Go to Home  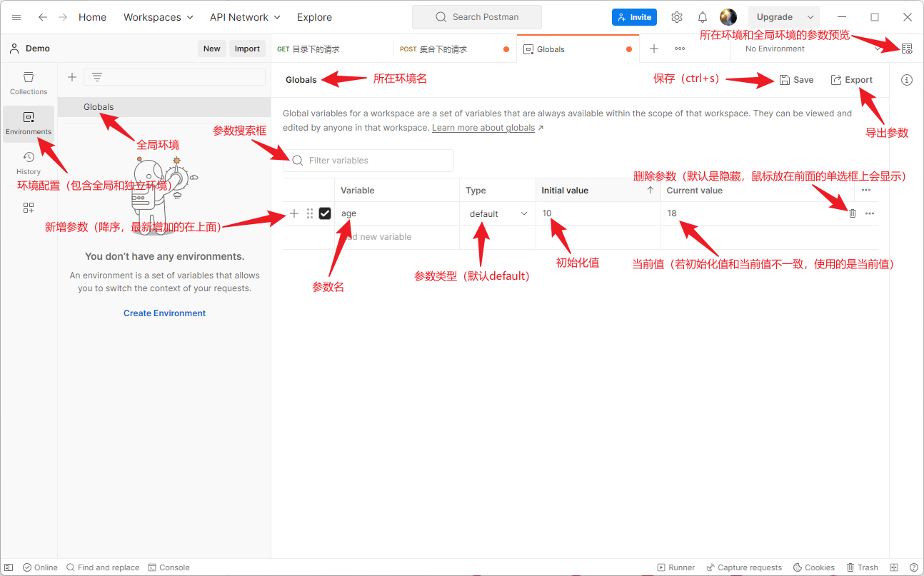pos(92,17)
